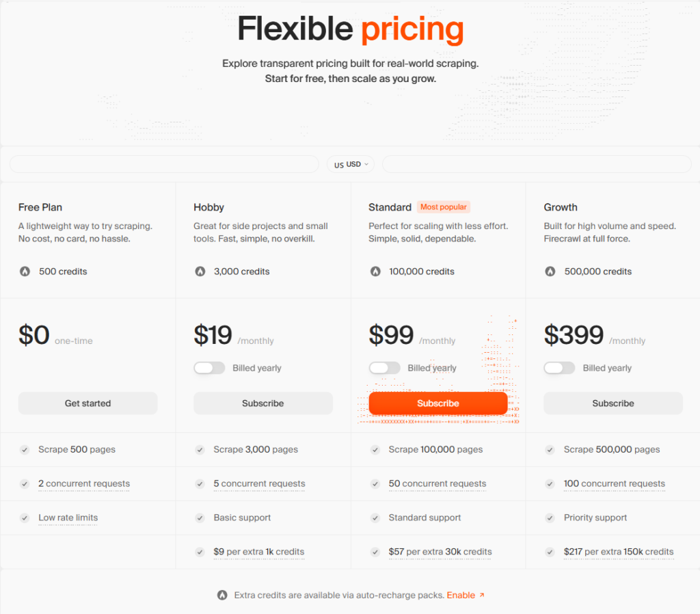Click checkmark icon beside Priority support

(x=550, y=518)
